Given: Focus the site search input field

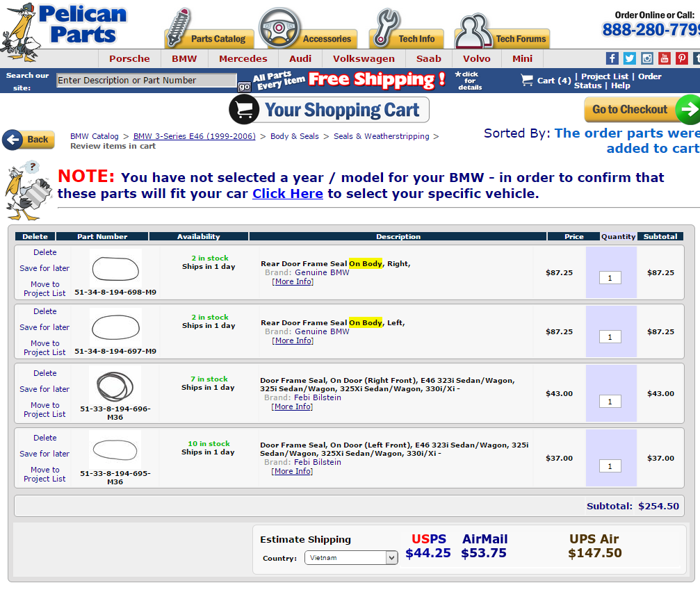Looking at the screenshot, I should click(x=147, y=81).
